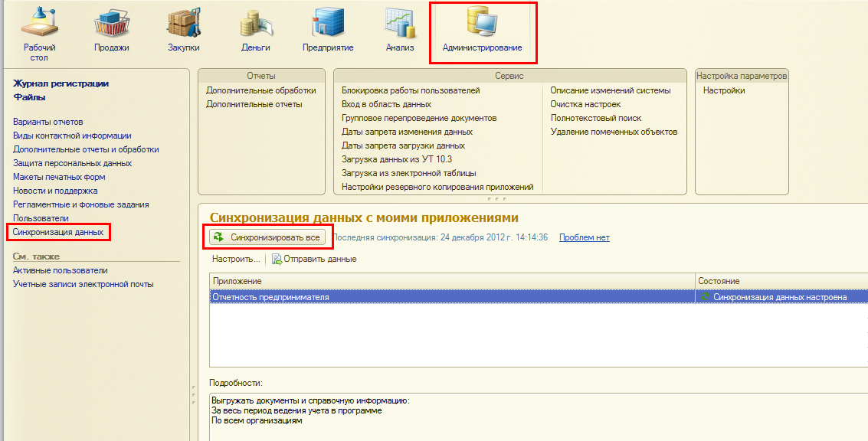Viewport: 868px width, 441px height.
Task: Open the Рабочий стол section icon
Action: [x=39, y=21]
